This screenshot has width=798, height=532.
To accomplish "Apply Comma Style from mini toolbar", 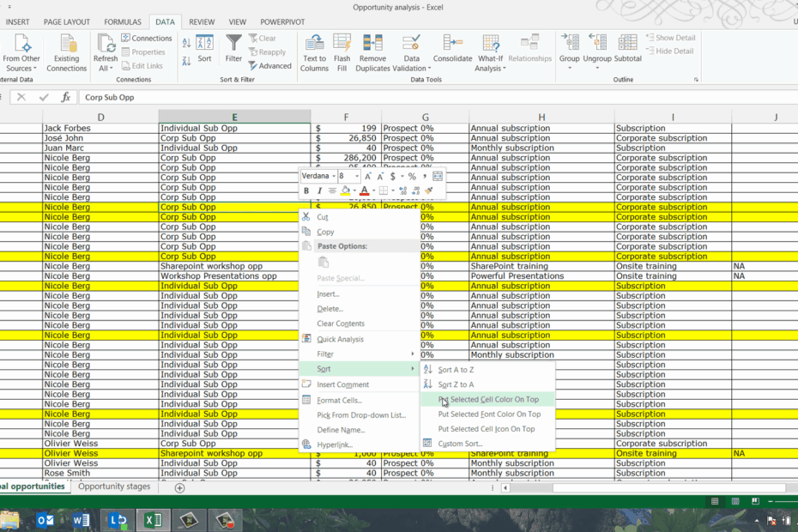I will point(424,177).
